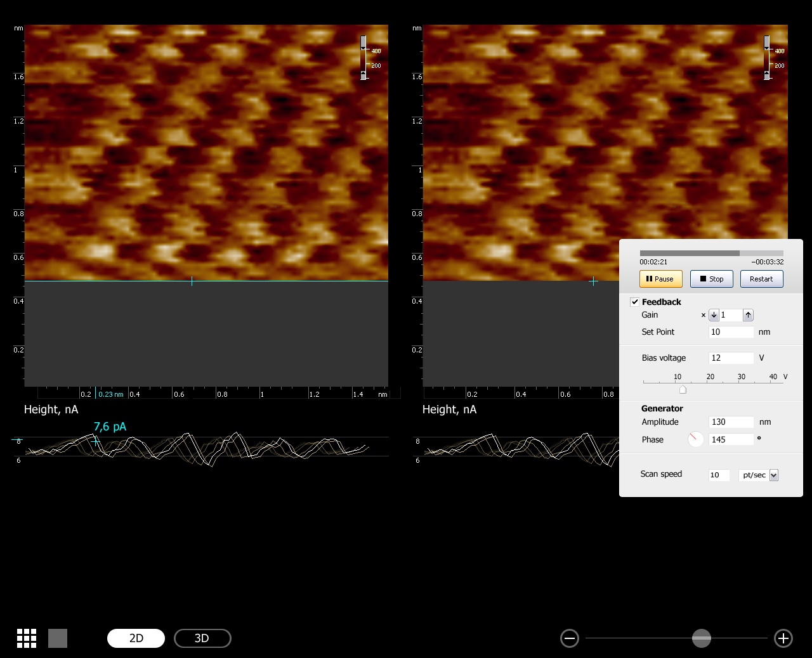The image size is (812, 658).
Task: Click the Set Point input field
Action: pos(731,332)
